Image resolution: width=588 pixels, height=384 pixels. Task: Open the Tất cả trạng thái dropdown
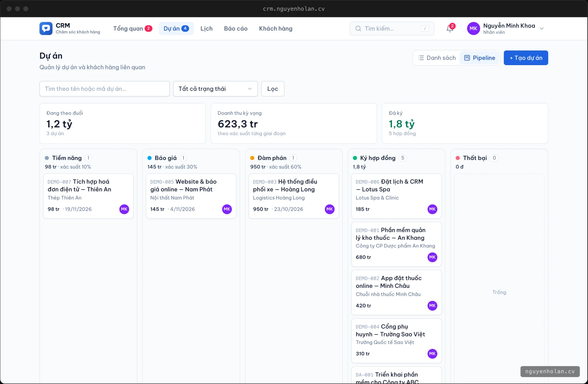[x=216, y=89]
